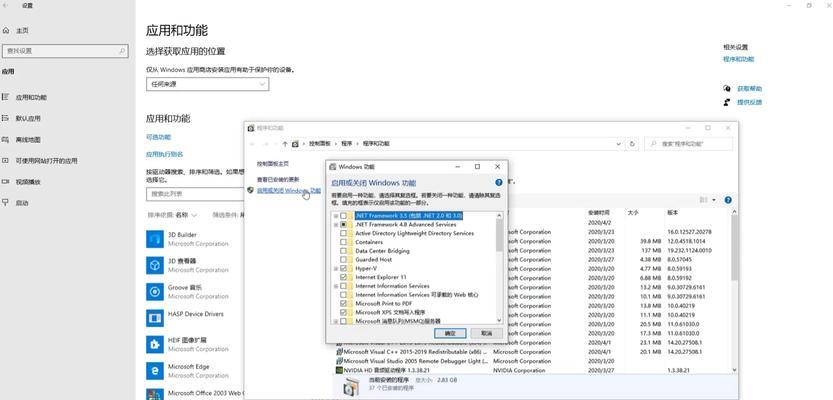833x400 pixels.
Task: Click control panel icon in address bar
Action: click(x=295, y=144)
